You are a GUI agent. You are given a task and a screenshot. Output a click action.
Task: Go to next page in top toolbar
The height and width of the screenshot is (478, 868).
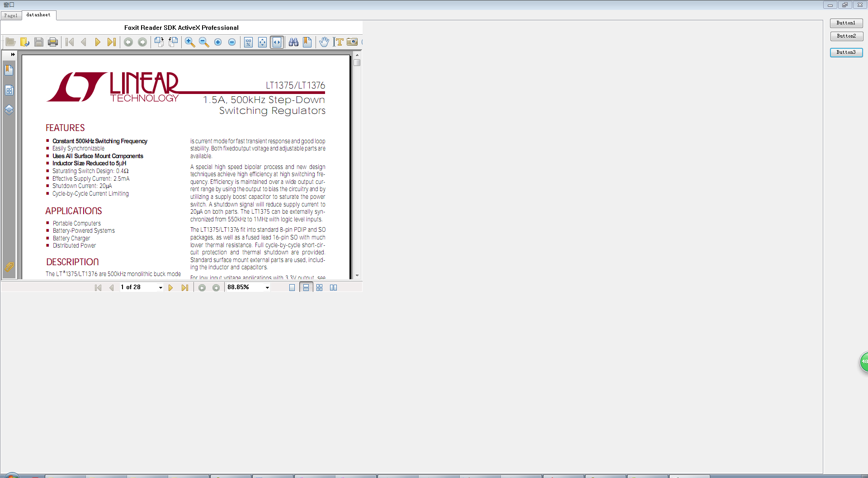click(98, 42)
